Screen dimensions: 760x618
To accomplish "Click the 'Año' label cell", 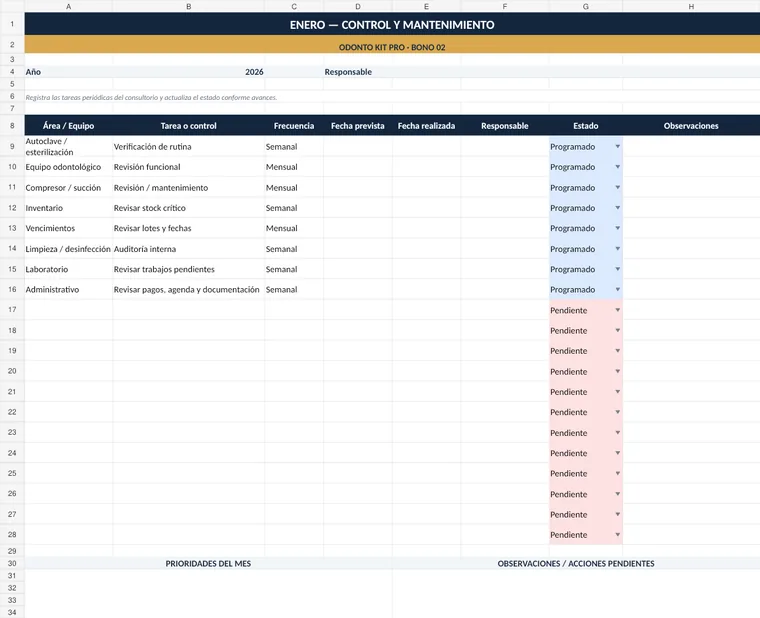I will [68, 72].
